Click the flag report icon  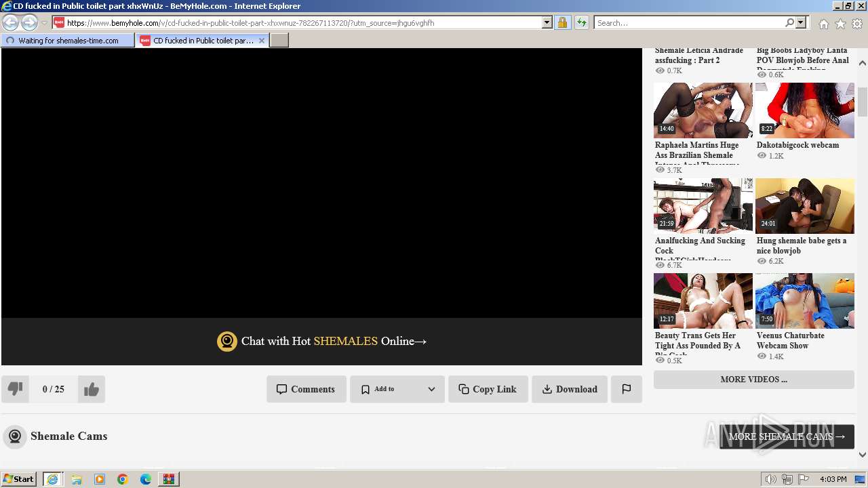coord(627,389)
